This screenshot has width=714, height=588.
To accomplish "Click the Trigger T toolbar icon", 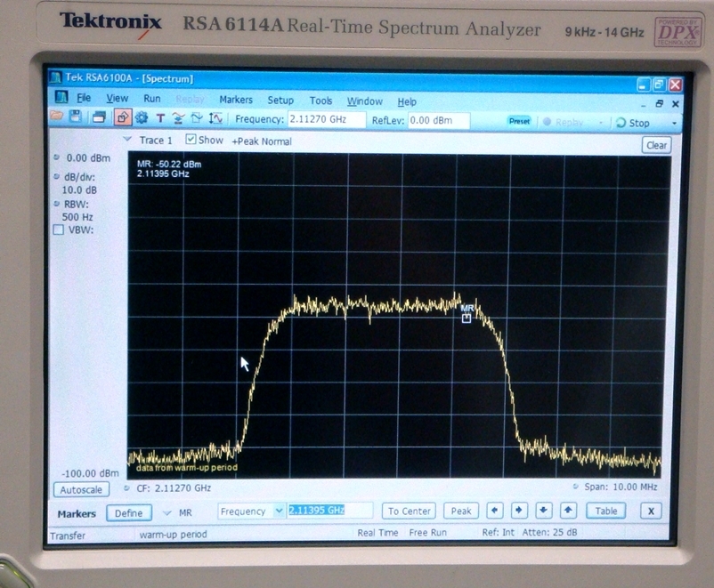I will pyautogui.click(x=160, y=119).
